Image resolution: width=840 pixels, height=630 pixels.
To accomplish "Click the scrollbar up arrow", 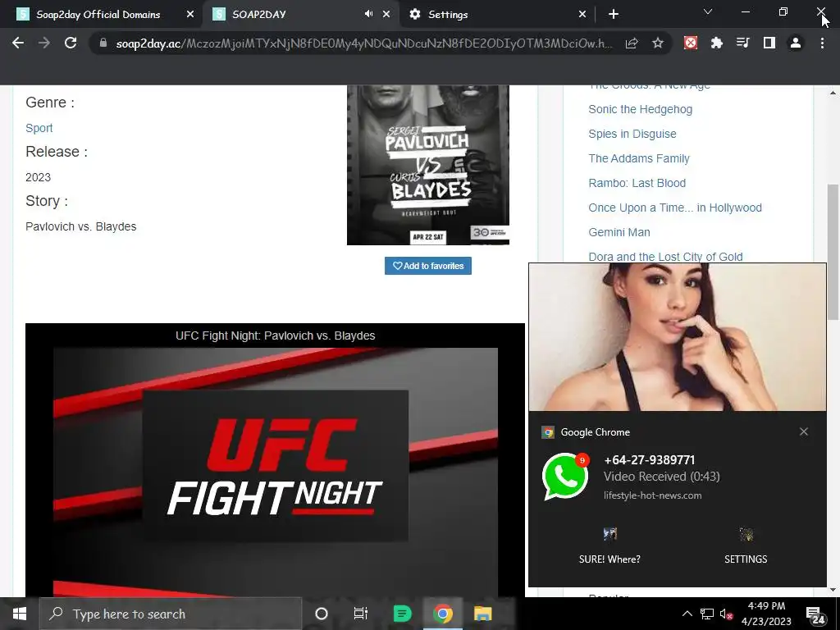I will click(833, 93).
